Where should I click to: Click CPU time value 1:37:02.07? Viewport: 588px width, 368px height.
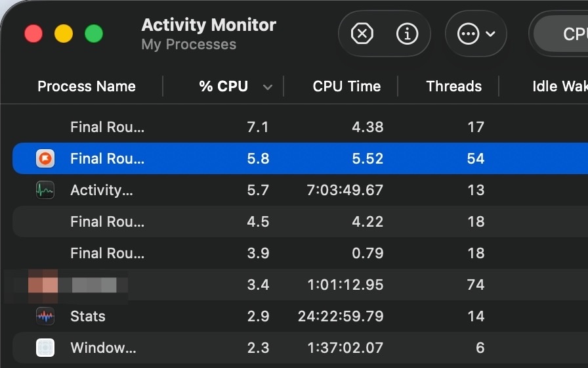[345, 348]
